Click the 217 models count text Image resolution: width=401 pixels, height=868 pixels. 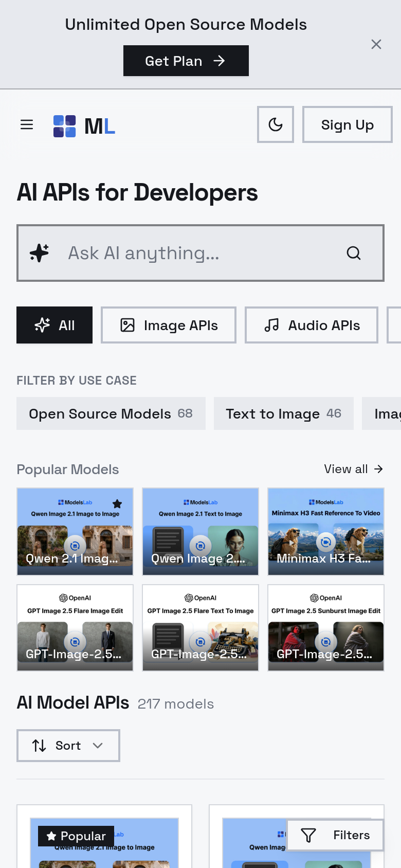pyautogui.click(x=176, y=704)
